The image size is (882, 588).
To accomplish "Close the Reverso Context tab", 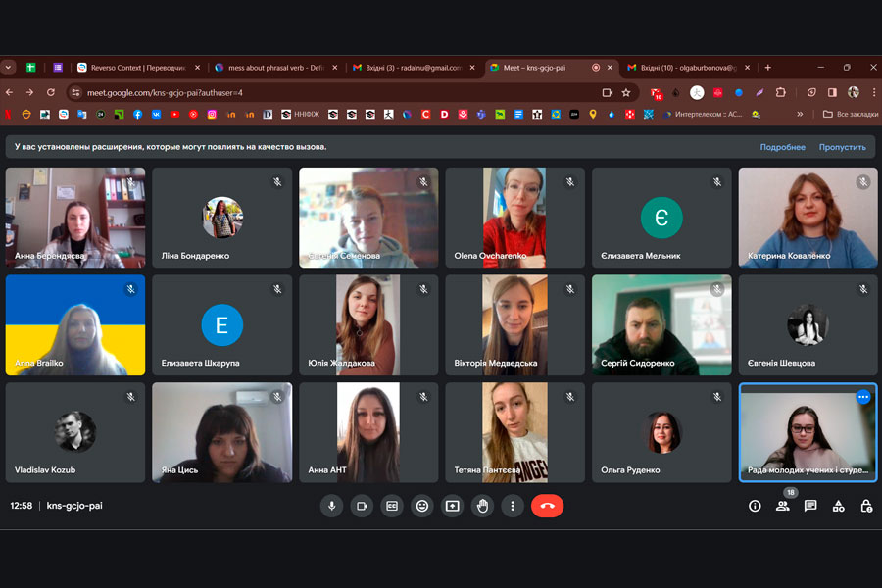I will click(197, 68).
